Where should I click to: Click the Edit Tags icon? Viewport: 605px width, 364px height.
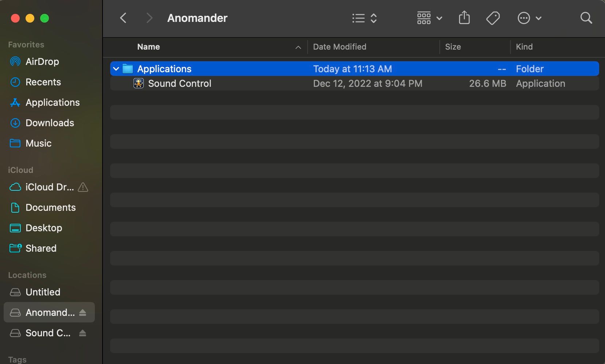(493, 18)
